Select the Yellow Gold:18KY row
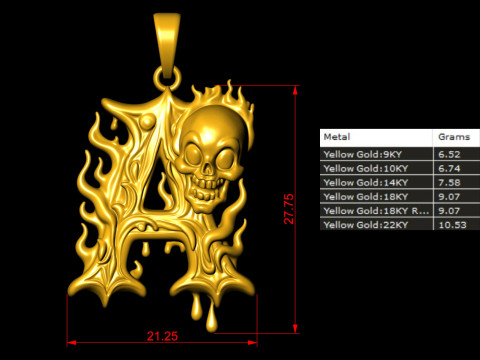Screen dimensions: 480x360 400,196
